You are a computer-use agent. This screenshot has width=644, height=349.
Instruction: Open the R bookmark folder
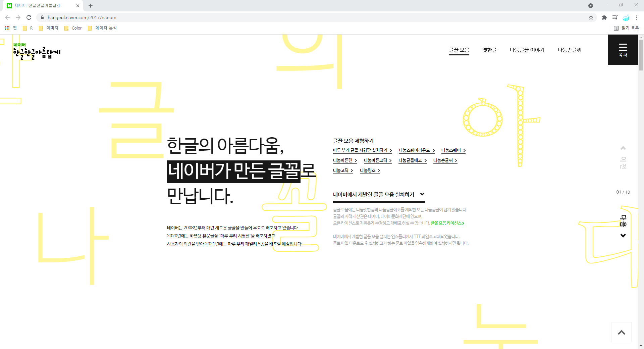[x=28, y=28]
